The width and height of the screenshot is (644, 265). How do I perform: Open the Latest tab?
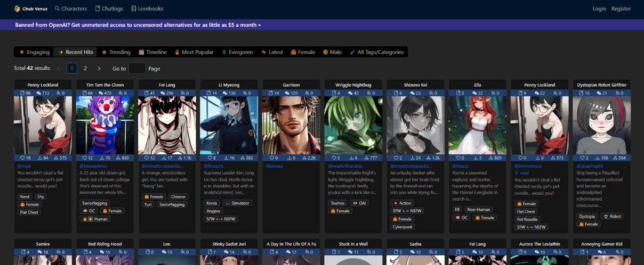(272, 52)
